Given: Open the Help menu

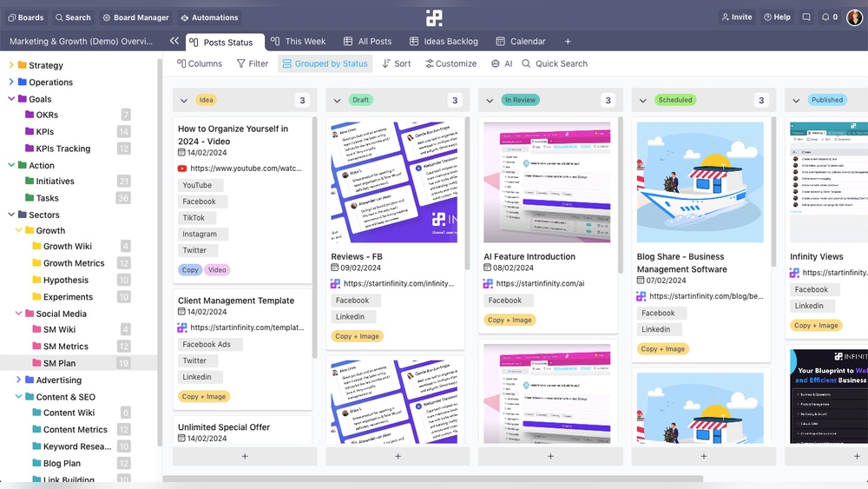Looking at the screenshot, I should pyautogui.click(x=777, y=17).
